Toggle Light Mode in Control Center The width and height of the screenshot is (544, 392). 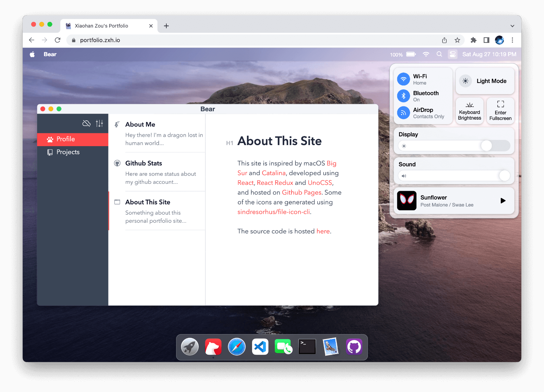coord(485,81)
